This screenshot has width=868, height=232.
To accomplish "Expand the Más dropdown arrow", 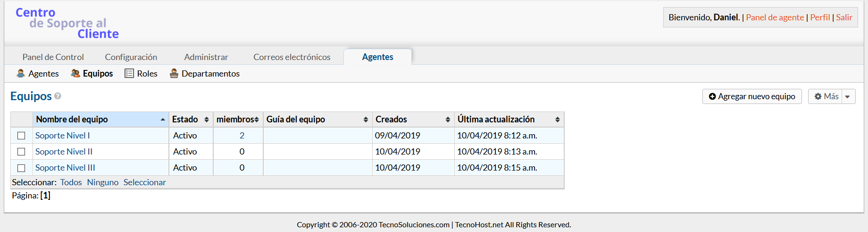I will [x=848, y=96].
